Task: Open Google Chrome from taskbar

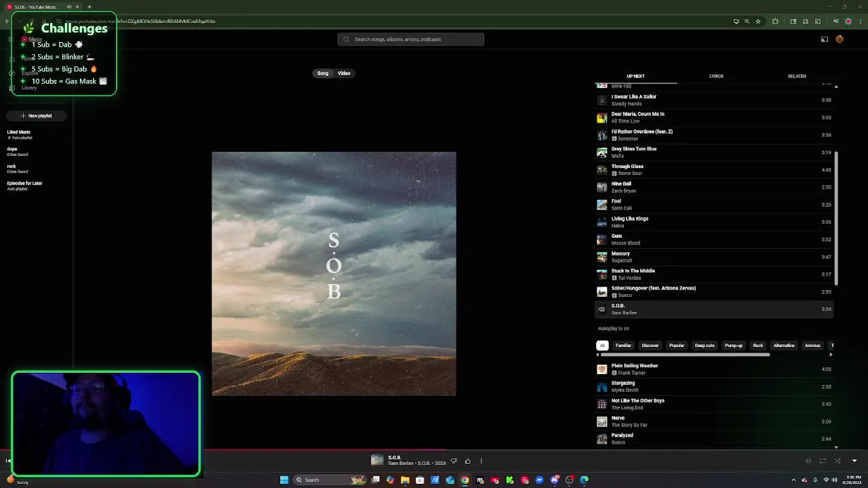Action: coord(465,480)
